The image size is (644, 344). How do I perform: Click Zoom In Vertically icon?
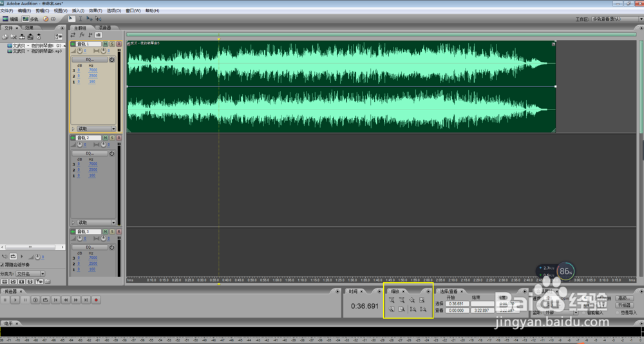(413, 309)
